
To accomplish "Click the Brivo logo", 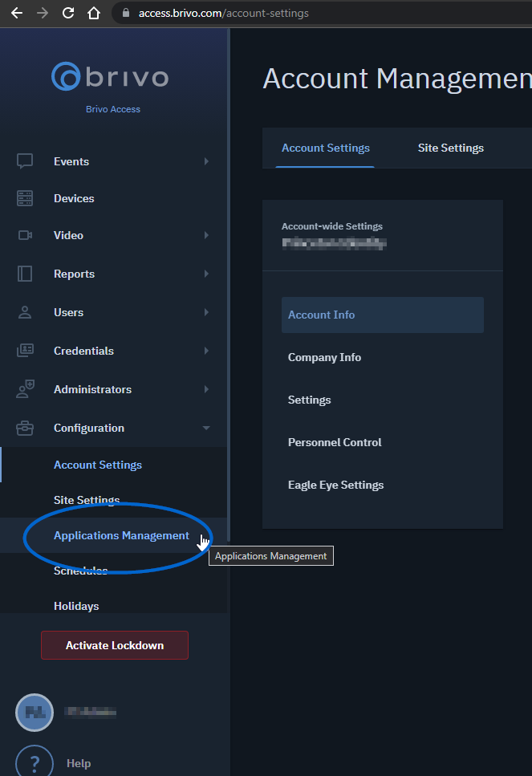I will (111, 77).
